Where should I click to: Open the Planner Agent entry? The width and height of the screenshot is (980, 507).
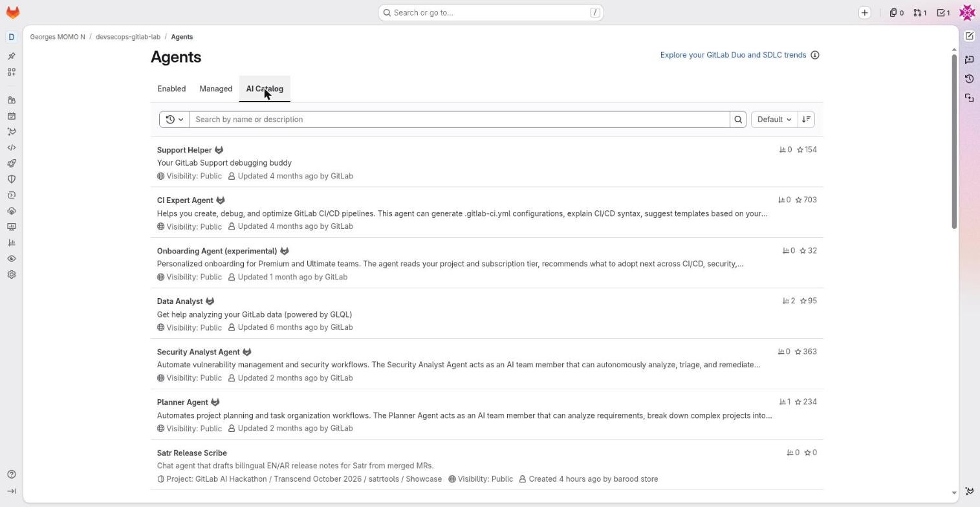[x=182, y=402]
